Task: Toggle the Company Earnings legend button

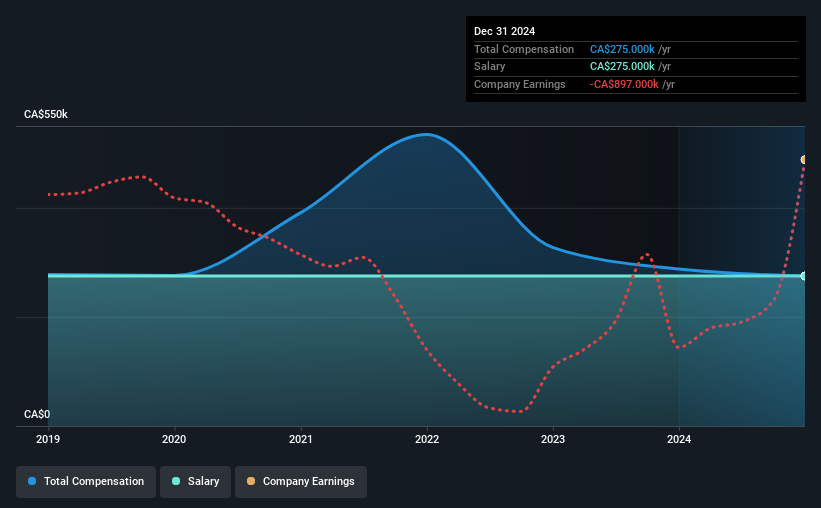Action: coord(301,482)
